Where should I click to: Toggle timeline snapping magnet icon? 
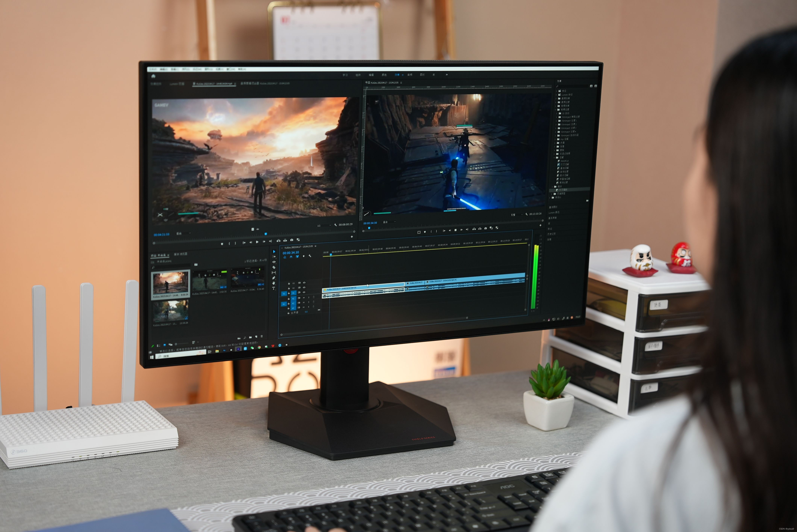[x=291, y=257]
